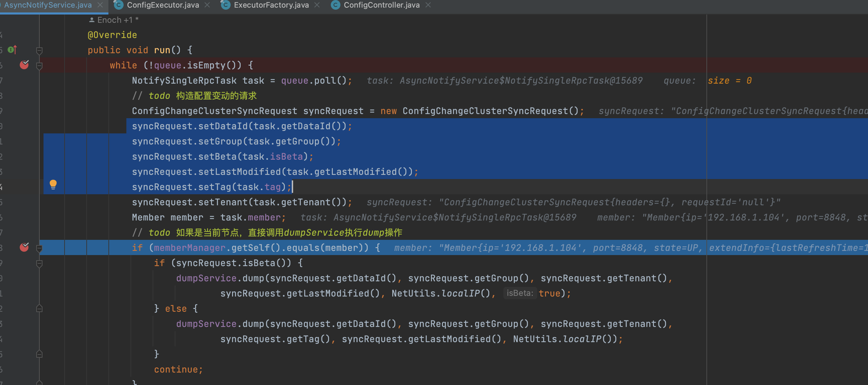
Task: Click the class icon on ConfigExecutor.java tab
Action: (119, 5)
